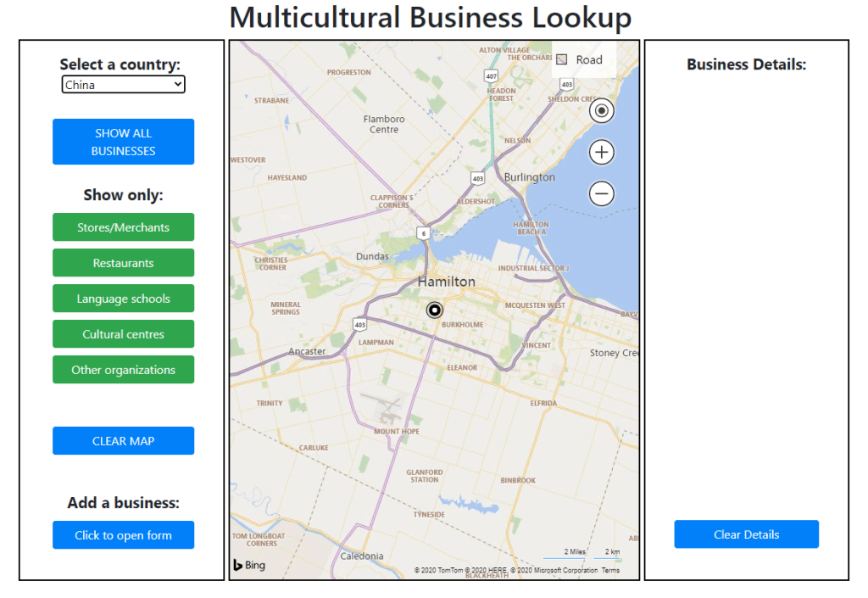Click the Clear Details button
Image resolution: width=868 pixels, height=598 pixels.
point(746,534)
